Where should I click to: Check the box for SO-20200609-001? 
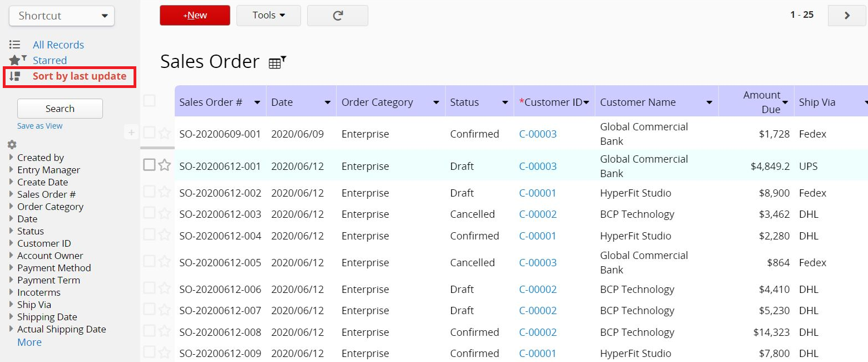point(149,133)
